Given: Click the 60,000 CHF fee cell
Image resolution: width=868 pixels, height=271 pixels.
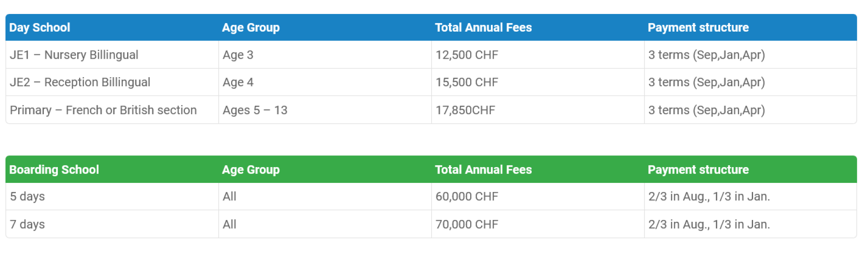Looking at the screenshot, I should pyautogui.click(x=467, y=196).
